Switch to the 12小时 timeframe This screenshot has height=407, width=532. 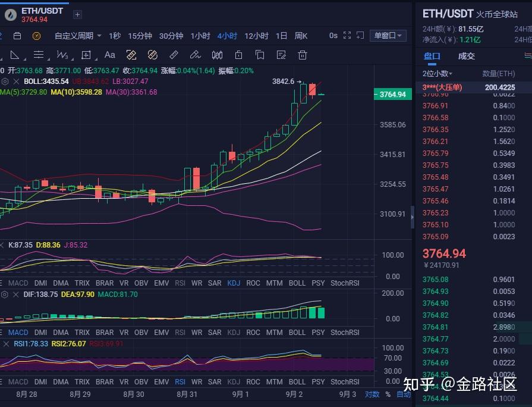[257, 36]
